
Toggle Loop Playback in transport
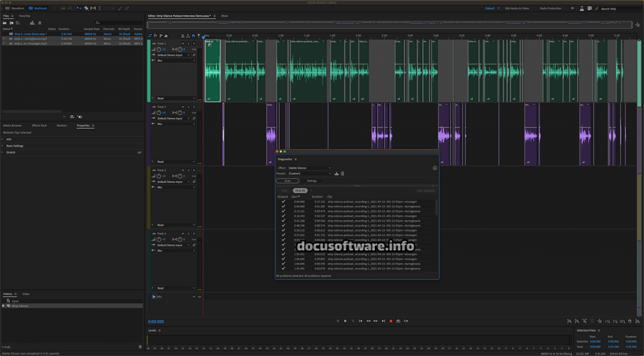pos(398,321)
